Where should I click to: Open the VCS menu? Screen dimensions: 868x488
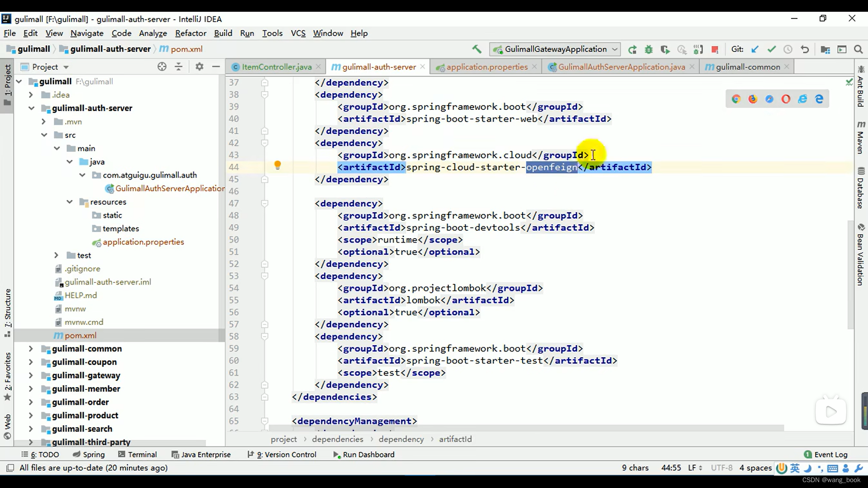pos(298,33)
